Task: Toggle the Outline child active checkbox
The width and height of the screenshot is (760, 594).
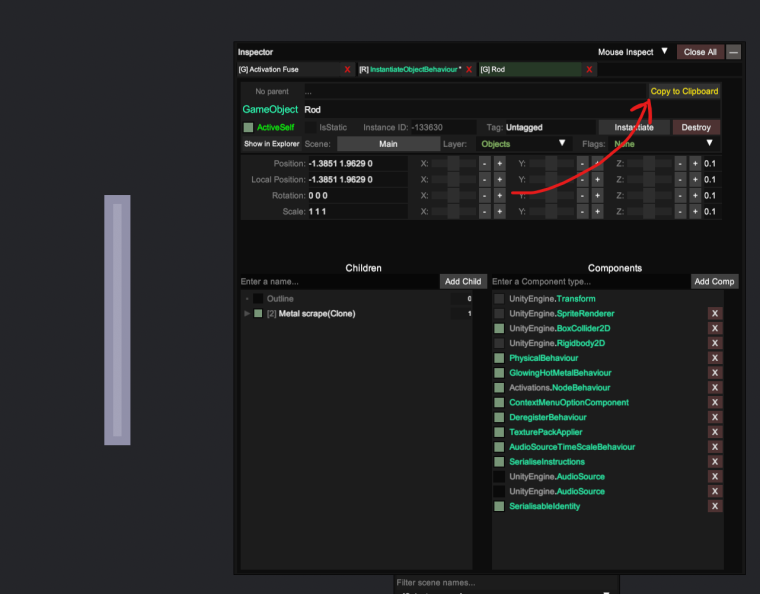Action: point(258,298)
